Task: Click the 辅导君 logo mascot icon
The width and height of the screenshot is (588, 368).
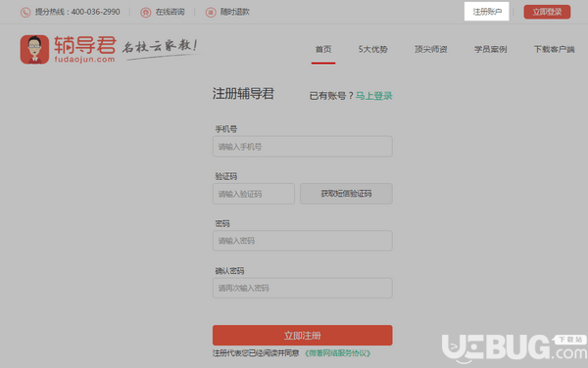Action: coord(34,49)
